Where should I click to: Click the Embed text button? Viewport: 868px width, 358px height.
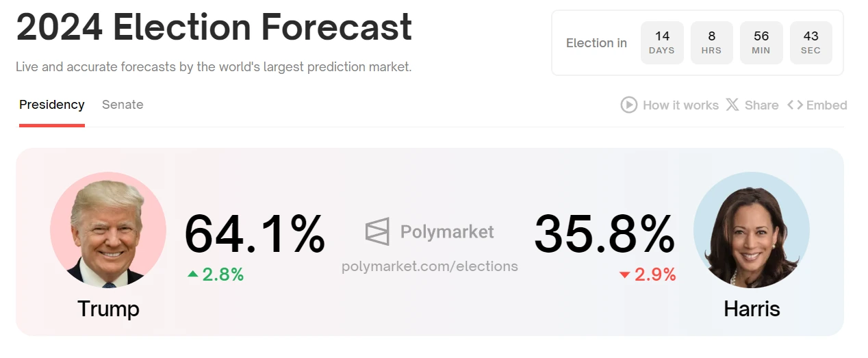[x=827, y=105]
